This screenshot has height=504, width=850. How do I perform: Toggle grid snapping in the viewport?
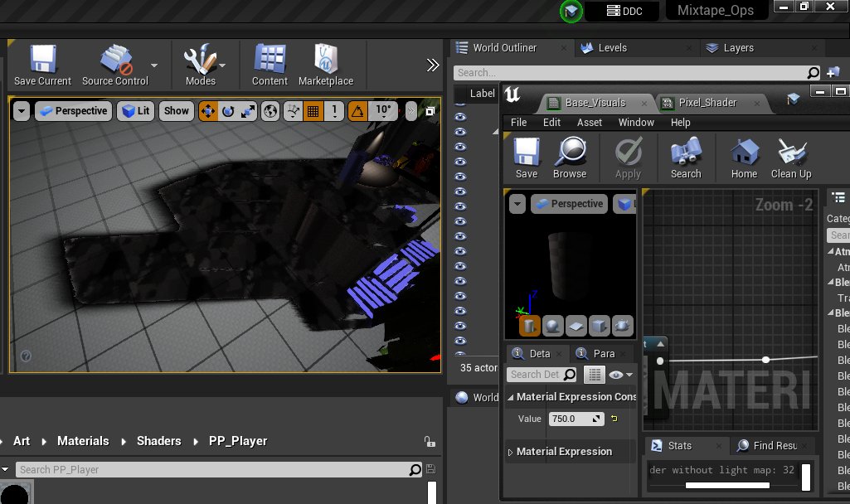click(x=313, y=111)
